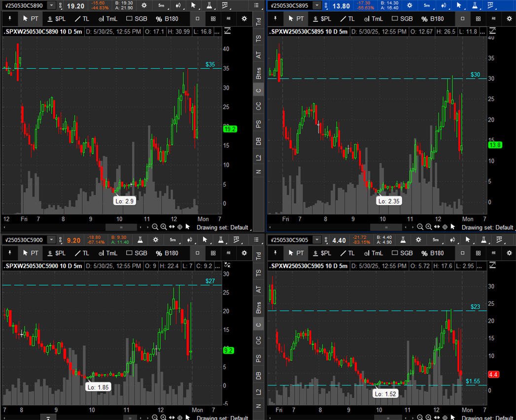Open chart settings gear for 5890 chart

(x=144, y=5)
